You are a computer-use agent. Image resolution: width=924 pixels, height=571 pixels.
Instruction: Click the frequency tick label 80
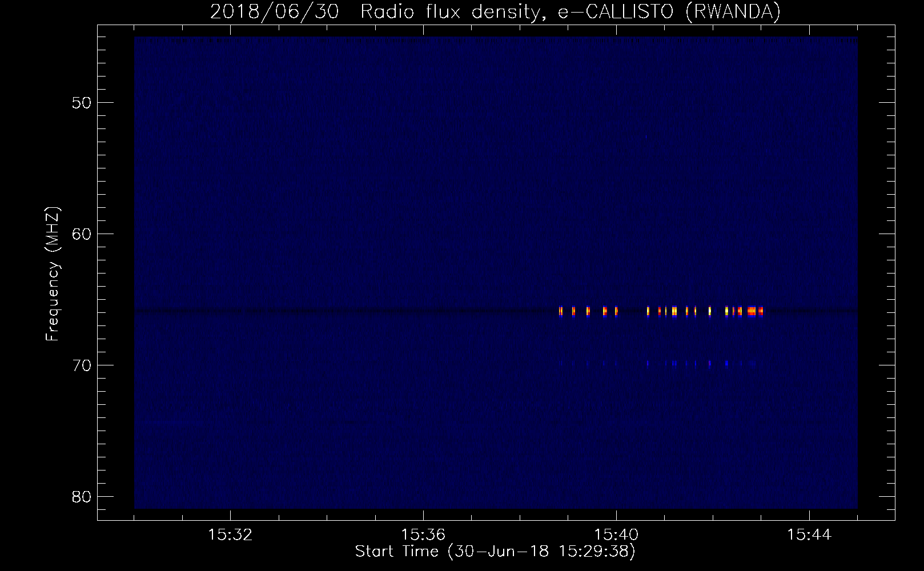(82, 497)
